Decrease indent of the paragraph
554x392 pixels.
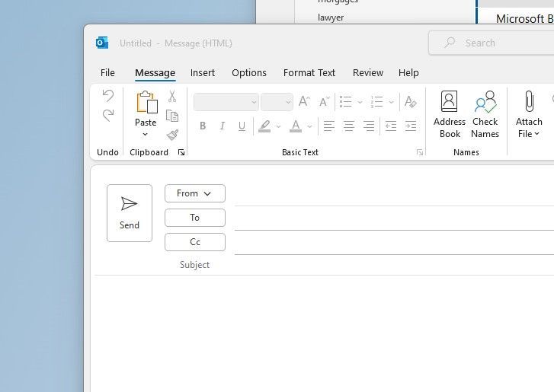[391, 126]
